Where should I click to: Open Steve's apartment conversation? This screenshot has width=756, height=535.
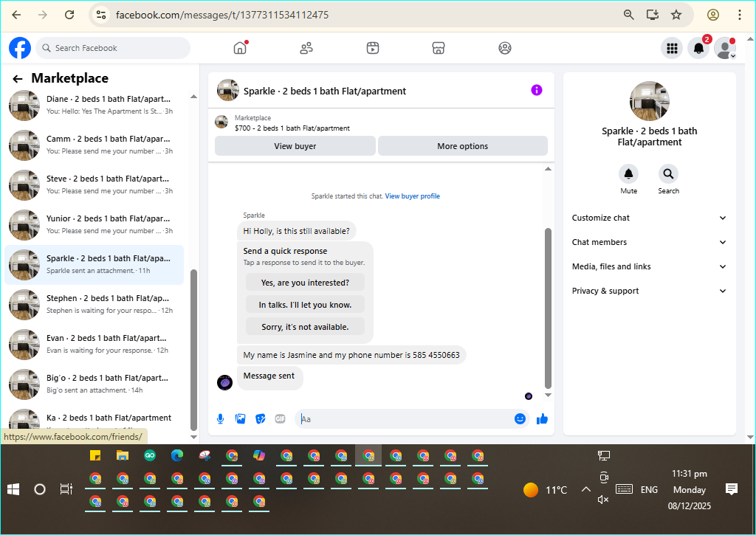tap(94, 185)
